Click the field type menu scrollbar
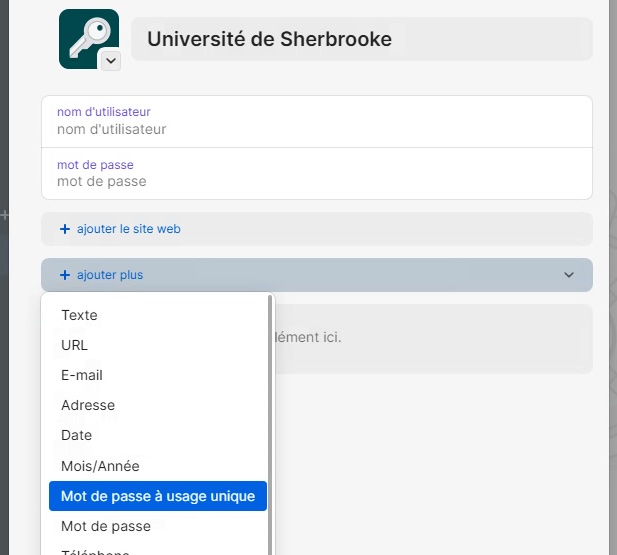 click(270, 420)
